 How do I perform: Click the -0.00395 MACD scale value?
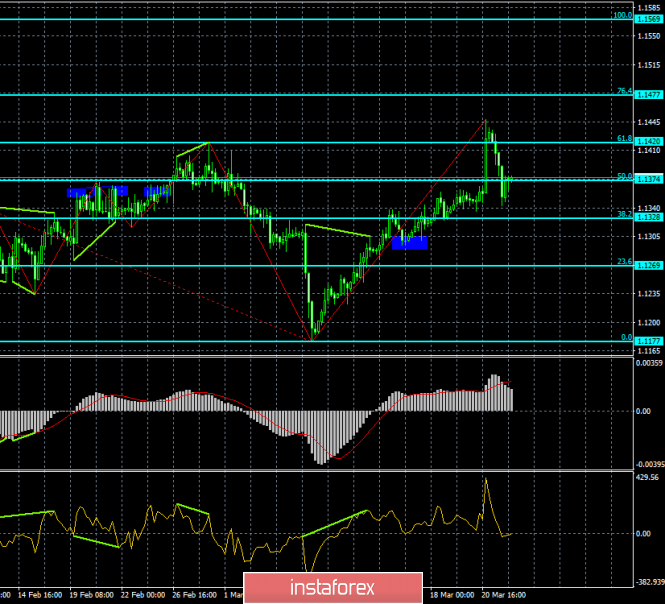[x=649, y=464]
